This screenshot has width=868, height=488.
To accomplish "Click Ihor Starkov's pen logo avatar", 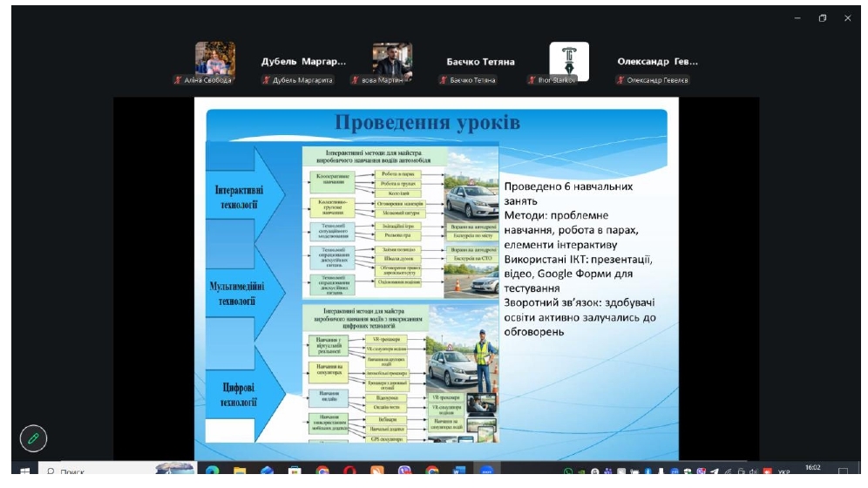I will pos(569,60).
